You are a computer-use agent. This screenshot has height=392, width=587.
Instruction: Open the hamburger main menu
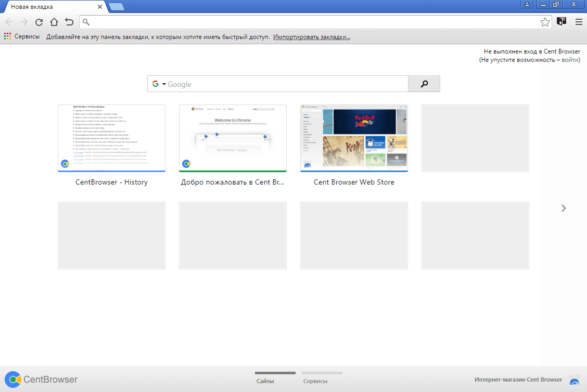tap(578, 22)
